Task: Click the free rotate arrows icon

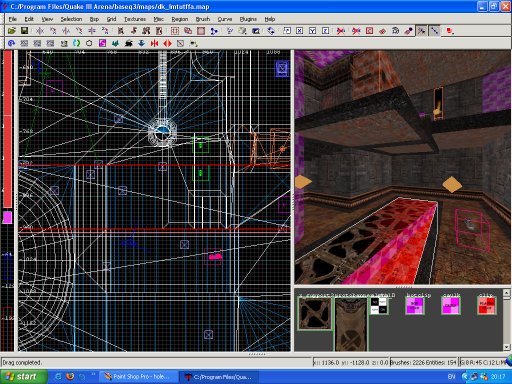Action: [x=271, y=31]
